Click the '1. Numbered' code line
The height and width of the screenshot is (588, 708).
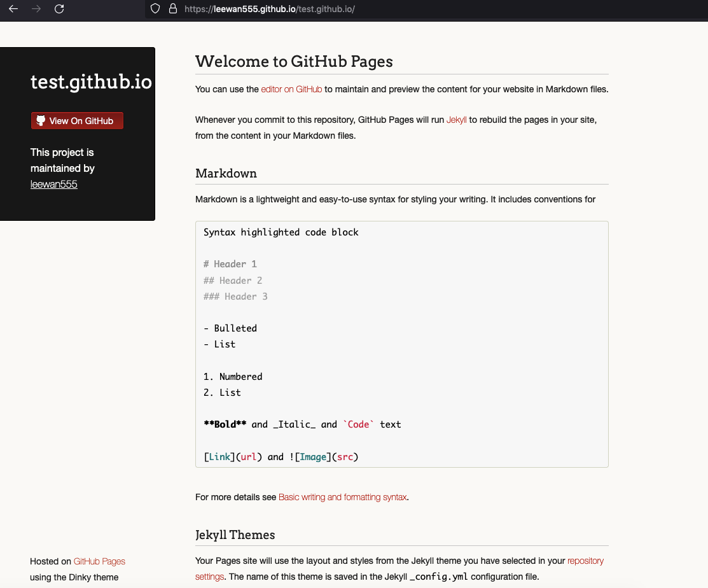[233, 377]
